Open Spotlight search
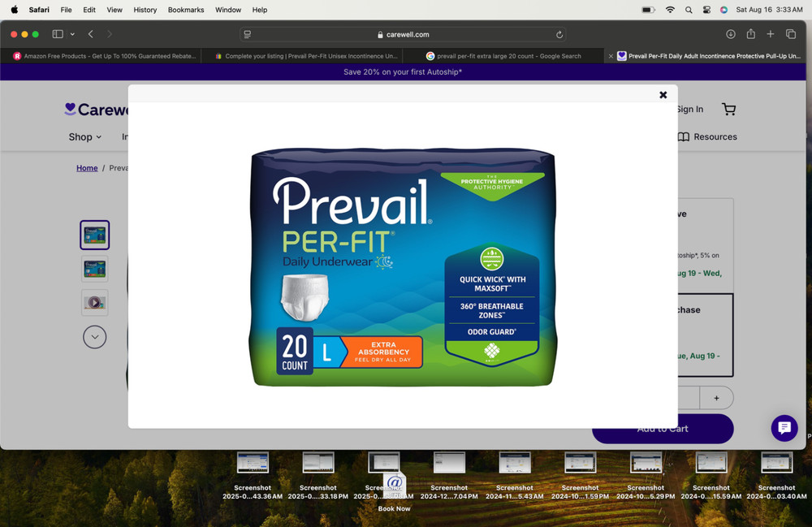This screenshot has height=527, width=812. 689,10
